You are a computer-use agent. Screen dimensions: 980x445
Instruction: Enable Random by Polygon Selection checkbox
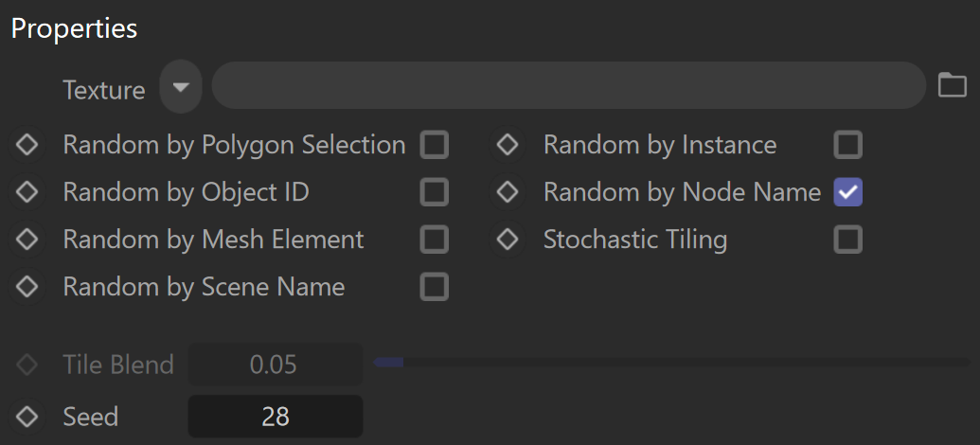(435, 145)
